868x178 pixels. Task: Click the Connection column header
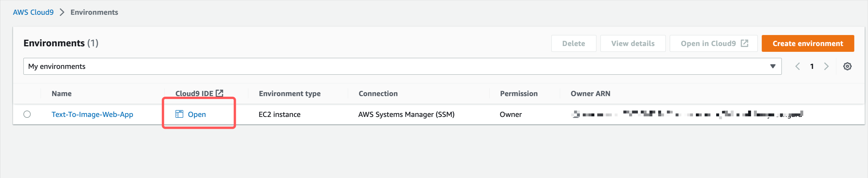378,93
